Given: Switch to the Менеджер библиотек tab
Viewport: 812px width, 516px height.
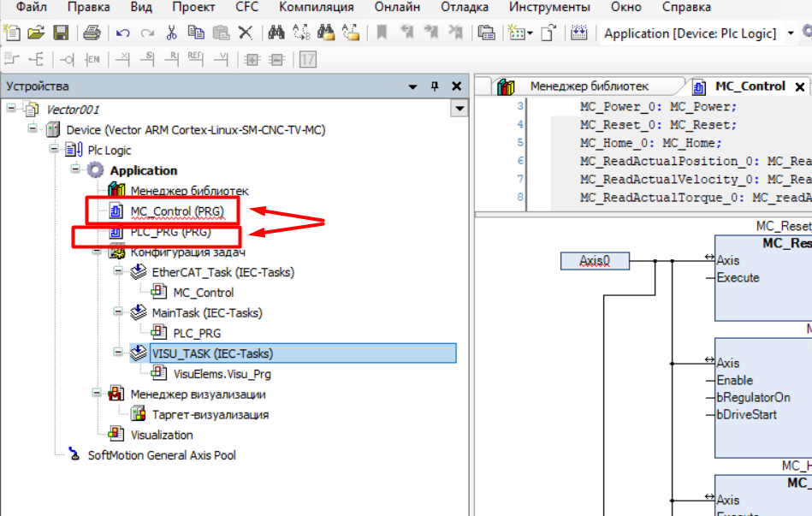Looking at the screenshot, I should pyautogui.click(x=589, y=86).
